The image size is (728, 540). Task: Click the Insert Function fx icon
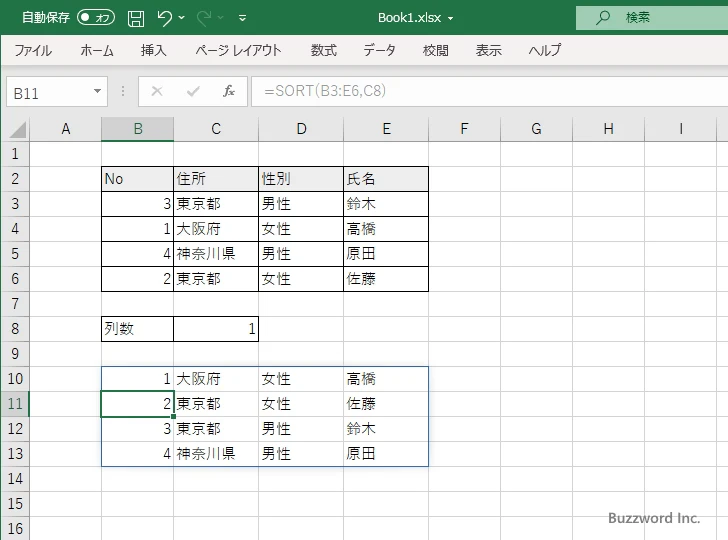[x=229, y=91]
